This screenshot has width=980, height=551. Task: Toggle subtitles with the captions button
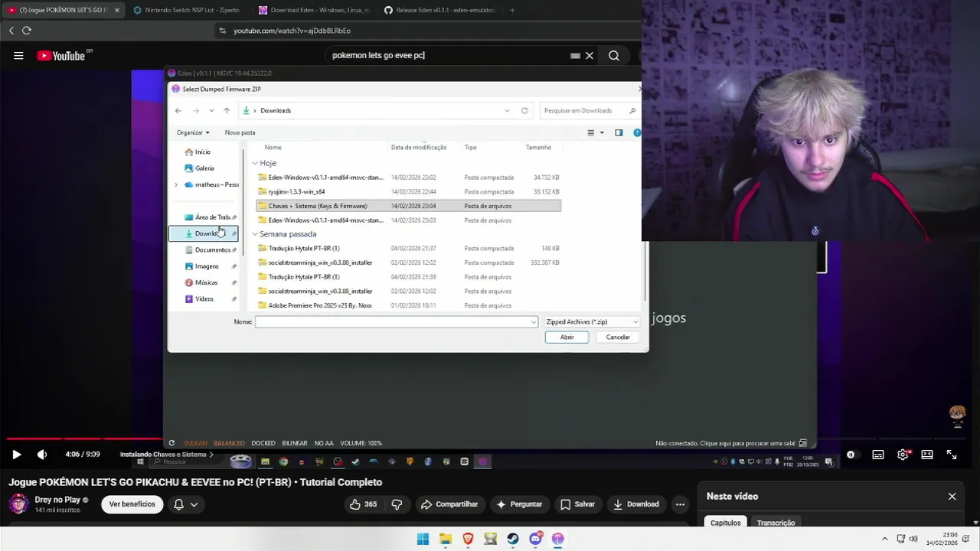878,455
